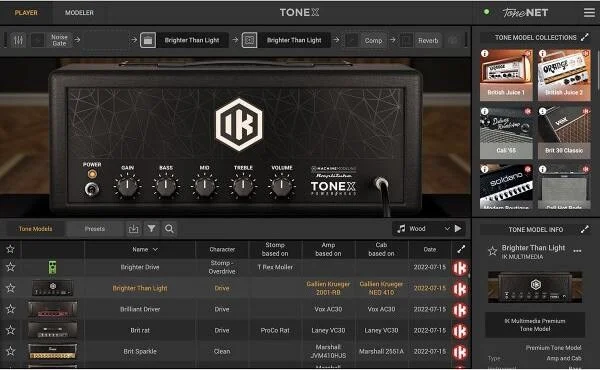
Task: Star Brighter Than Light in Tone Model Info
Action: pyautogui.click(x=492, y=251)
